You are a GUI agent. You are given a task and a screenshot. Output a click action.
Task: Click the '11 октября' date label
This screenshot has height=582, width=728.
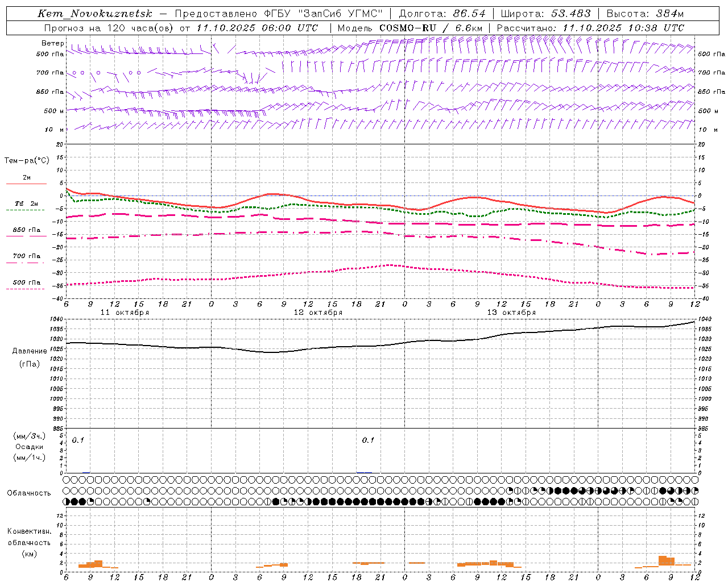click(125, 313)
